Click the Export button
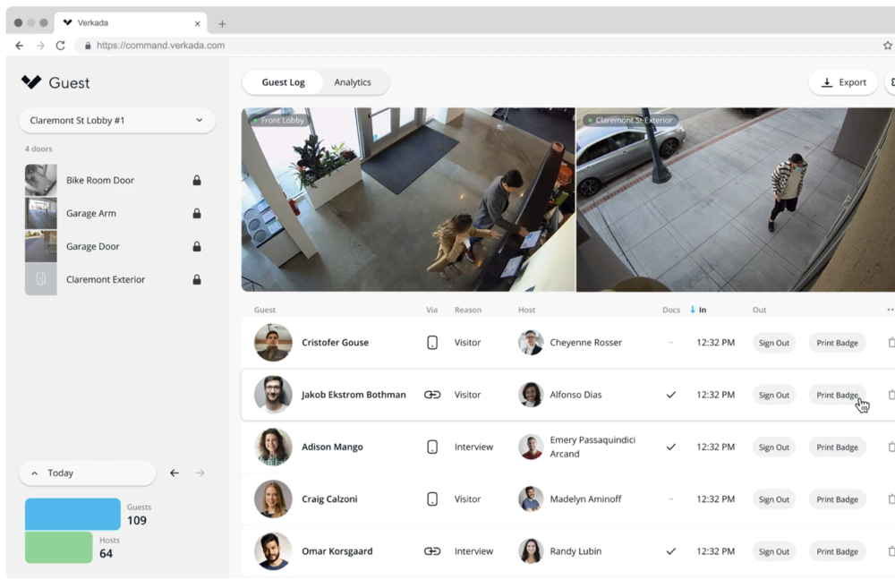 [844, 82]
